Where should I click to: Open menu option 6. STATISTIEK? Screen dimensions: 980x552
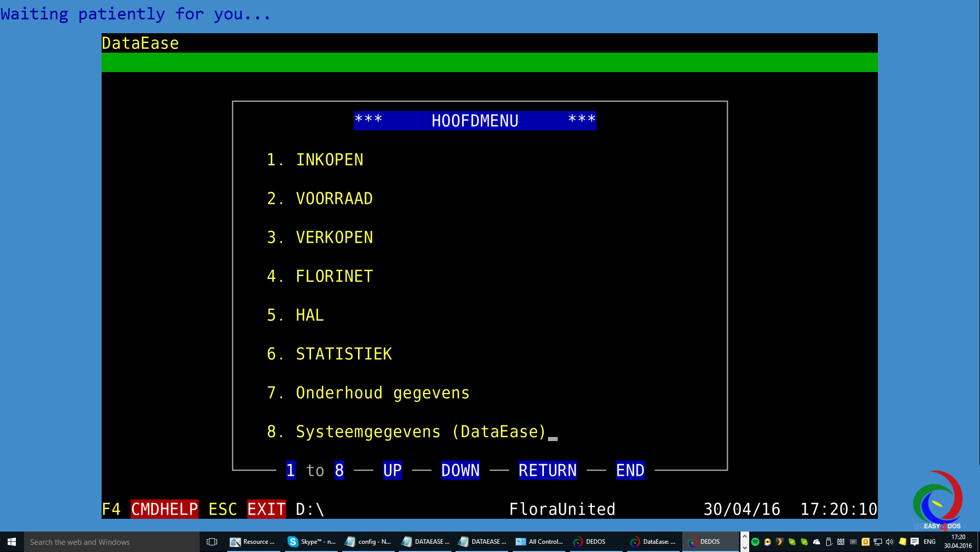pyautogui.click(x=329, y=354)
